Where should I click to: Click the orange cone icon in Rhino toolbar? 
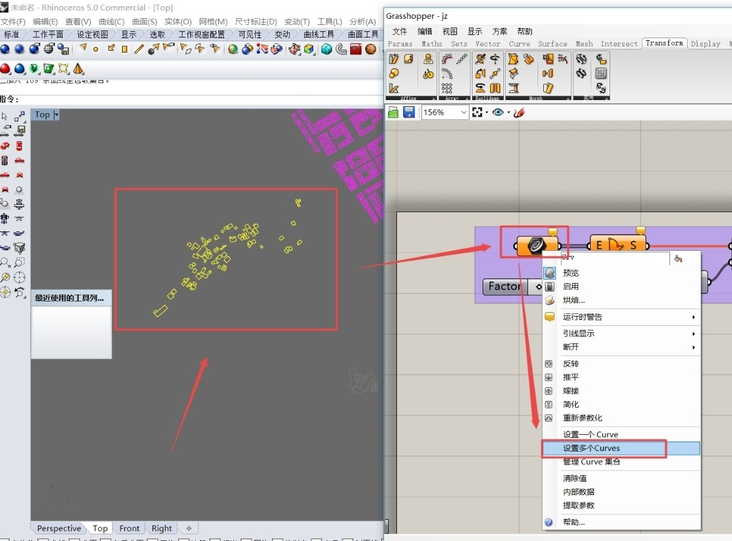point(78,69)
